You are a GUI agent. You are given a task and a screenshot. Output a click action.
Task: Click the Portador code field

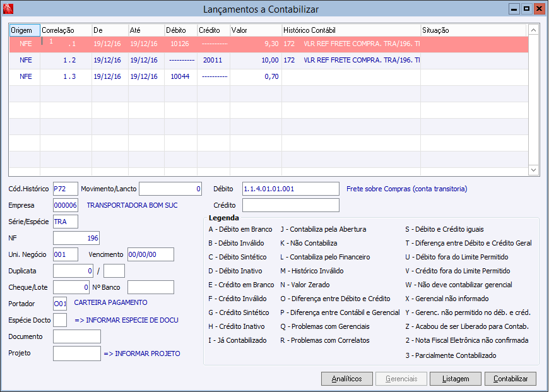(x=60, y=304)
